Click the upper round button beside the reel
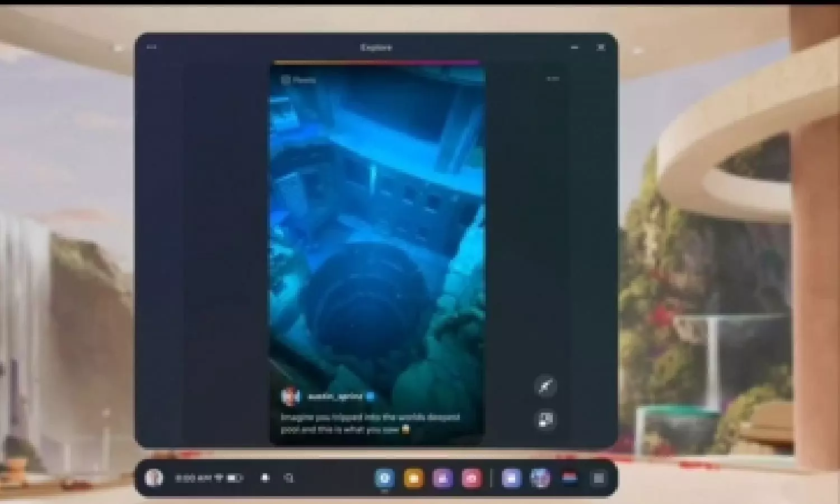Screen dimensions: 840x504 click(x=545, y=386)
